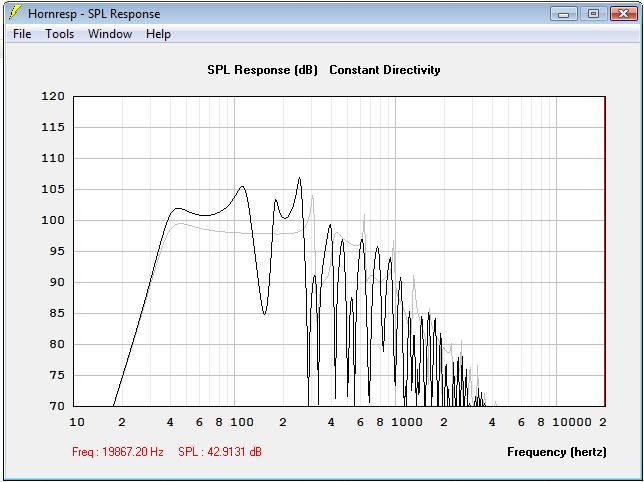Close the SPL Response window
This screenshot has height=482, width=644.
click(623, 14)
